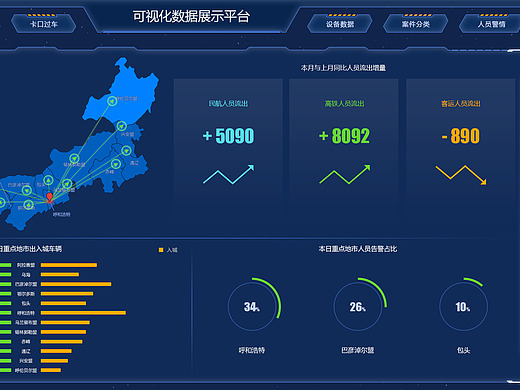
Task: Select the 乌兰察布盟 map marker
Action: tap(67, 184)
